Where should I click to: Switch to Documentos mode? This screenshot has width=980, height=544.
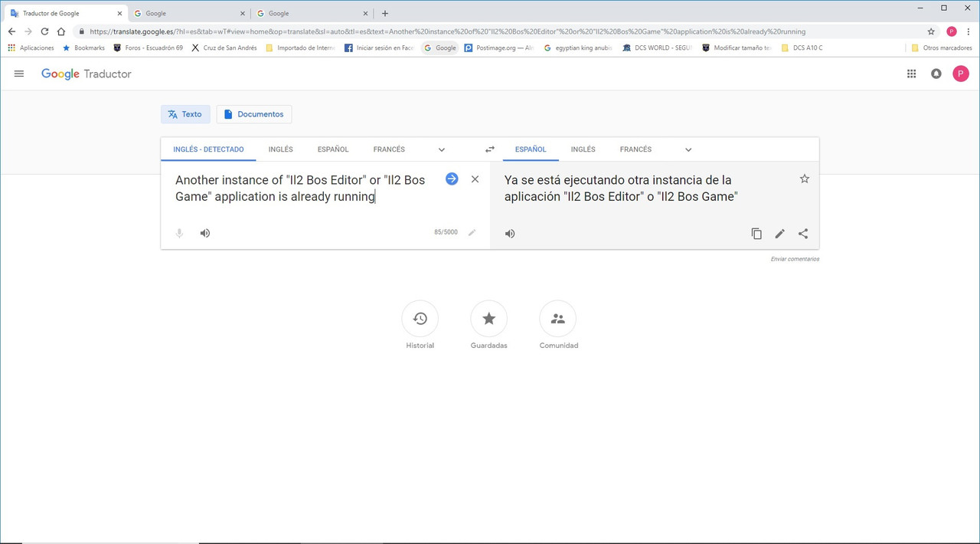tap(254, 114)
